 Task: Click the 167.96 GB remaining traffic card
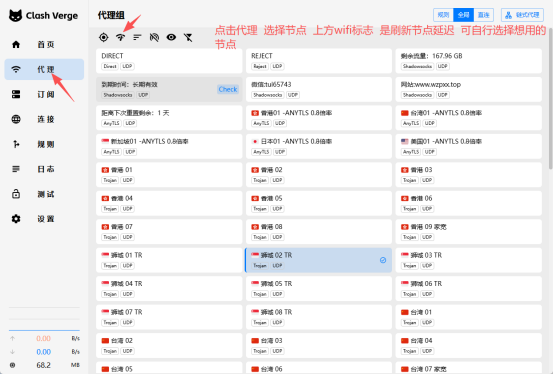468,61
